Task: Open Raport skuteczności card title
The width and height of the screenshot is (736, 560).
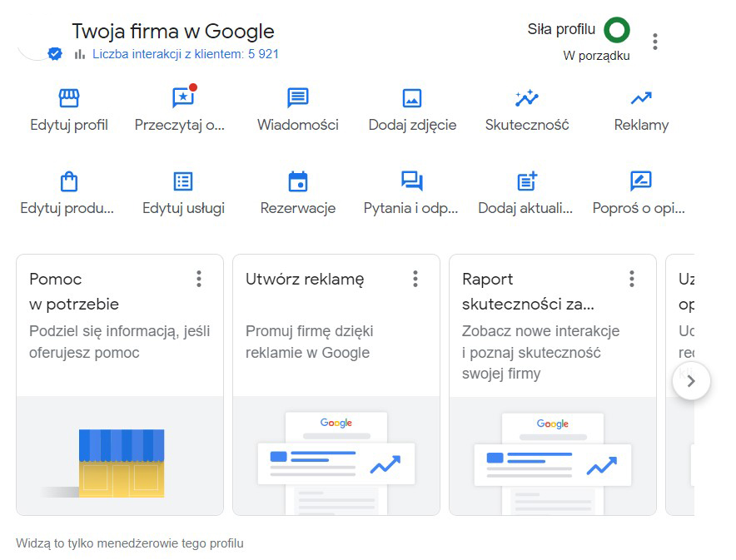Action: pyautogui.click(x=528, y=291)
